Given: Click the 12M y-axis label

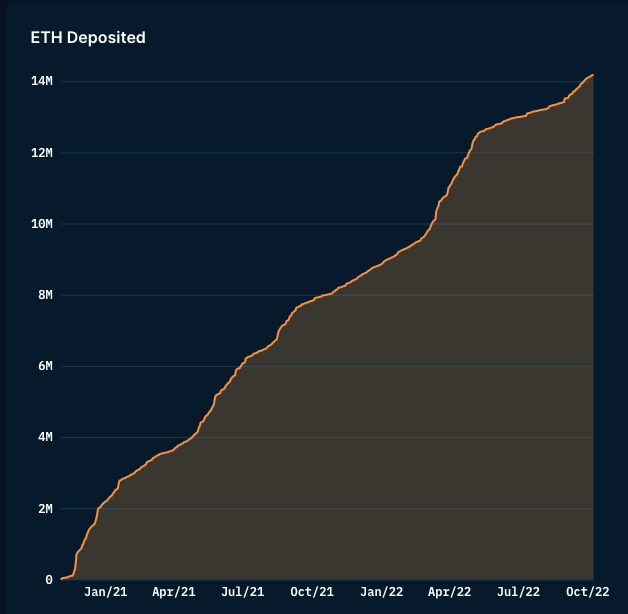Looking at the screenshot, I should pos(41,152).
